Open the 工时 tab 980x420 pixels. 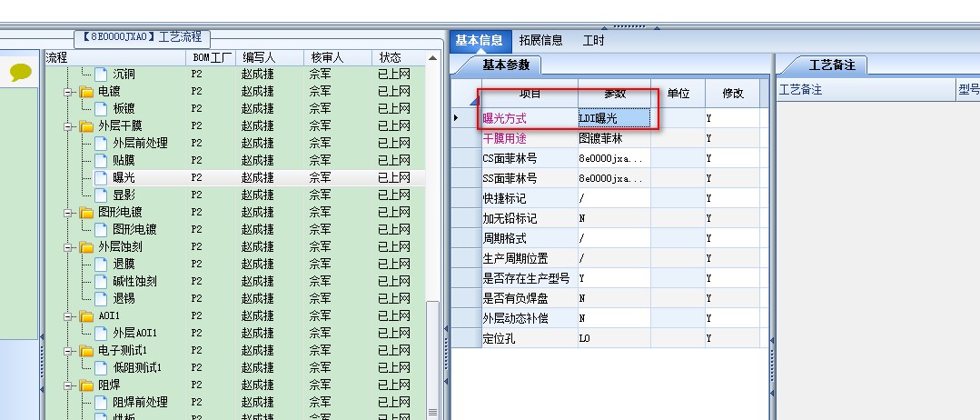tap(593, 41)
